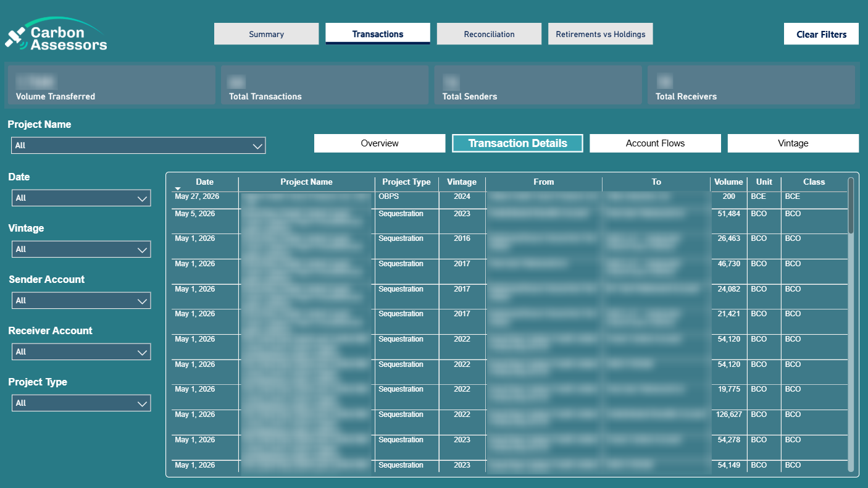
Task: Click the volume value 21,421
Action: point(729,314)
